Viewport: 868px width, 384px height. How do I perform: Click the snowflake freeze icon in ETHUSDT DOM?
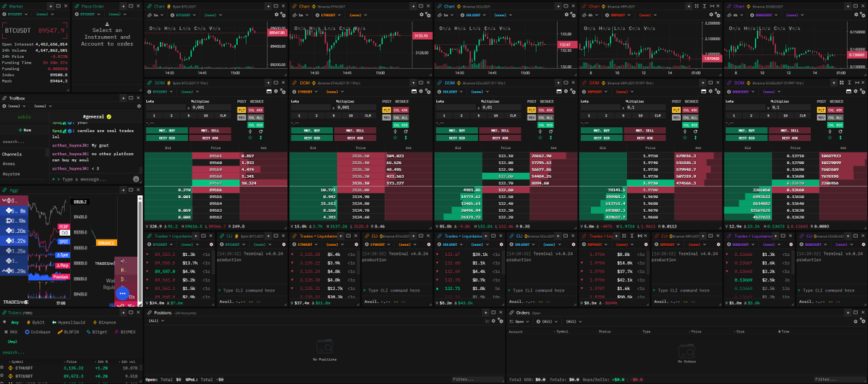coord(395,137)
